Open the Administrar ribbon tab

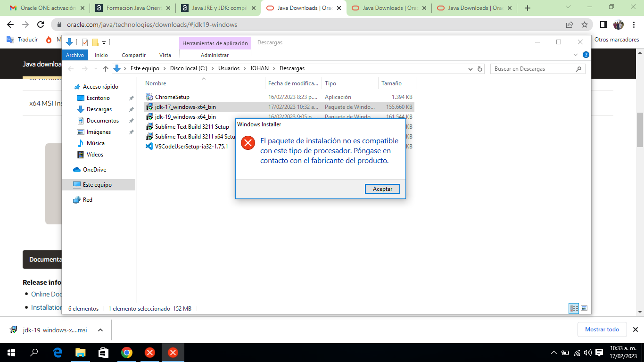[x=215, y=55]
